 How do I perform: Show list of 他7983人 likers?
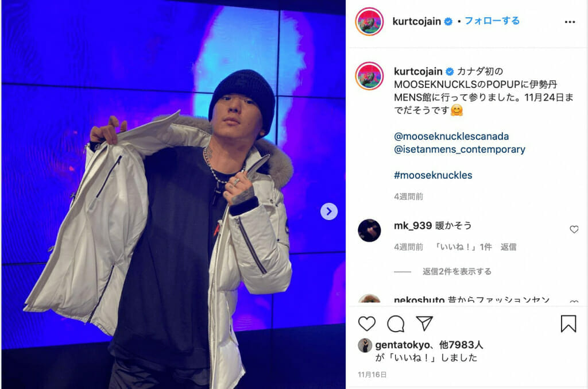click(461, 345)
